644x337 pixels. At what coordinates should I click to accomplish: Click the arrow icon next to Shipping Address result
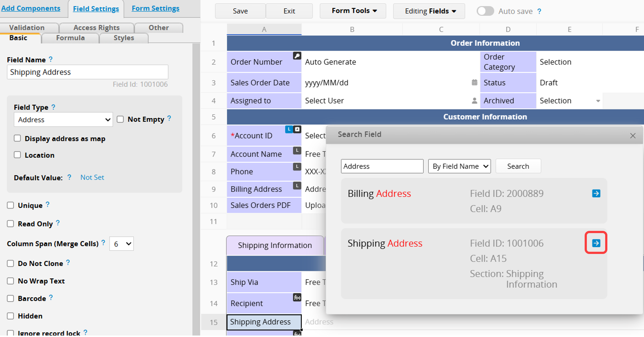click(x=596, y=243)
